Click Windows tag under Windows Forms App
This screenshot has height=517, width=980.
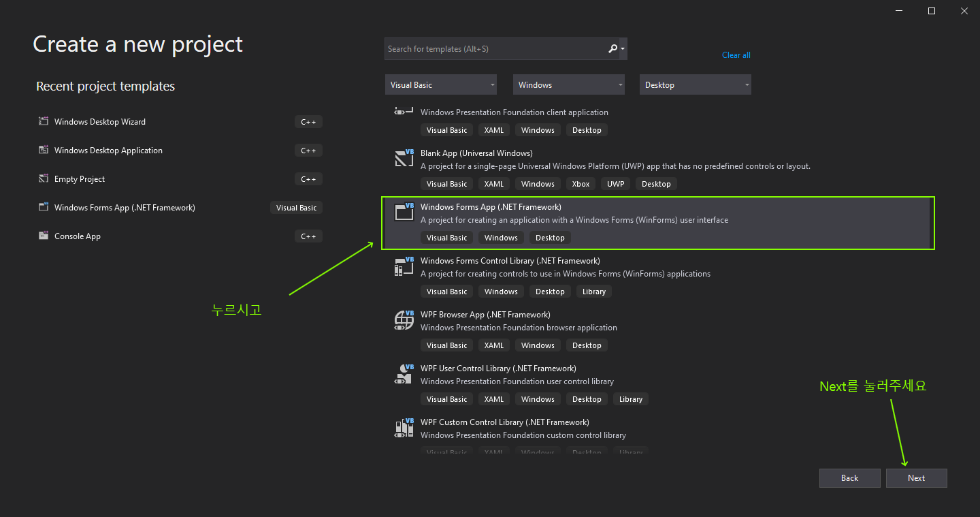(x=502, y=238)
